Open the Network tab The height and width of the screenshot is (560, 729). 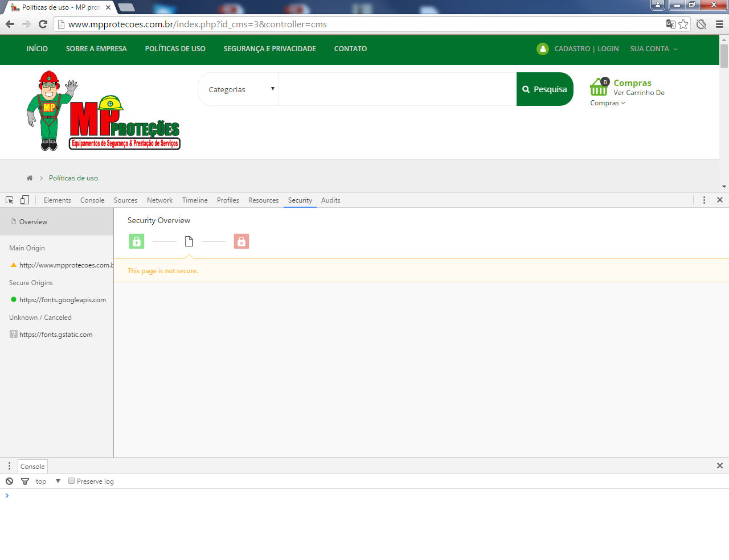click(159, 200)
